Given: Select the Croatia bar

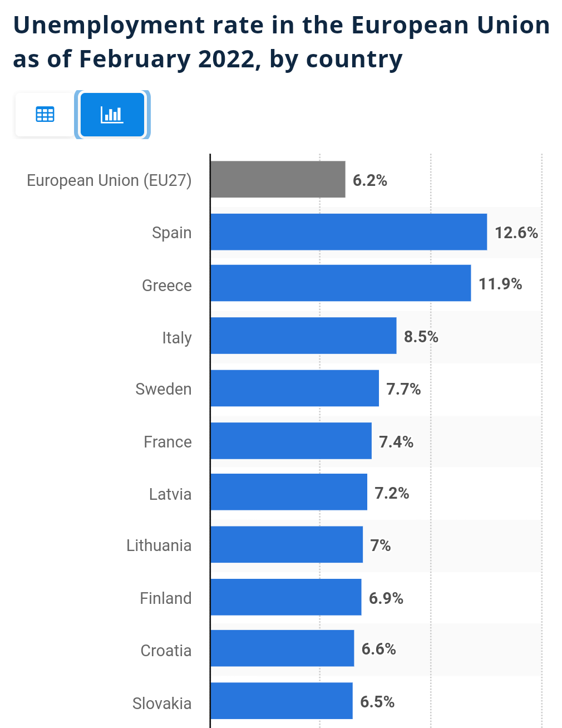Looking at the screenshot, I should pos(282,648).
